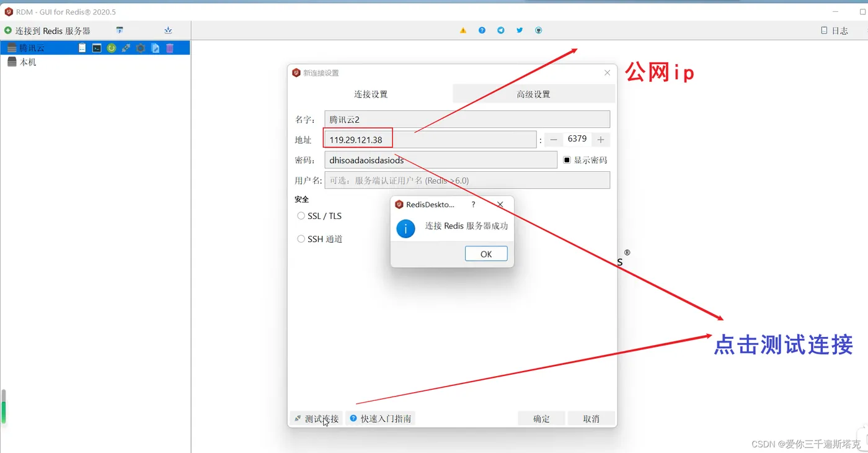Open the import connections icon in sidebar header
The image size is (868, 453).
(x=120, y=30)
